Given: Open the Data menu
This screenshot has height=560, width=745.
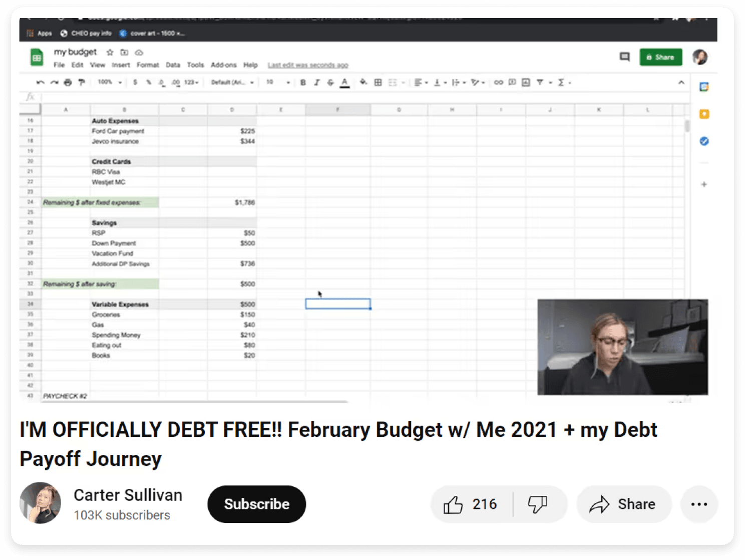Looking at the screenshot, I should 173,65.
